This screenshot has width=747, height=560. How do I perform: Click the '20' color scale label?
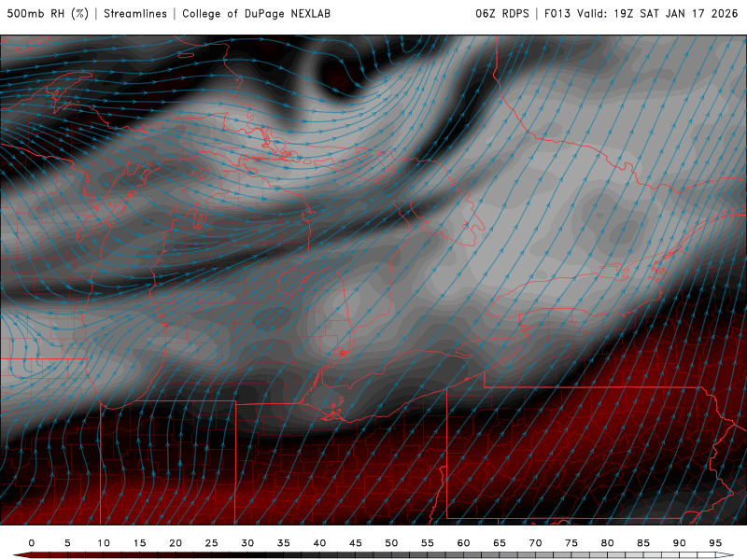tap(176, 543)
